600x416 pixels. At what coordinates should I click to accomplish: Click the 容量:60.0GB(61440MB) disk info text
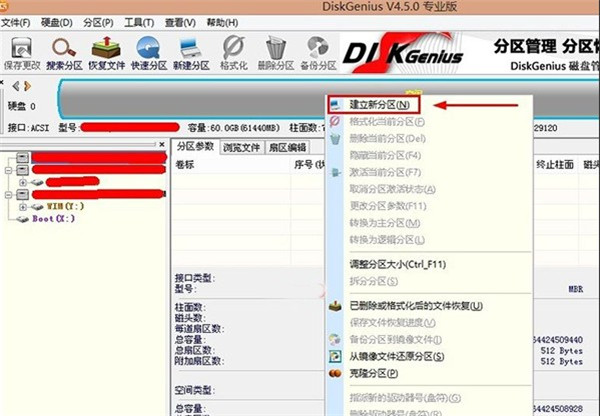pos(234,128)
